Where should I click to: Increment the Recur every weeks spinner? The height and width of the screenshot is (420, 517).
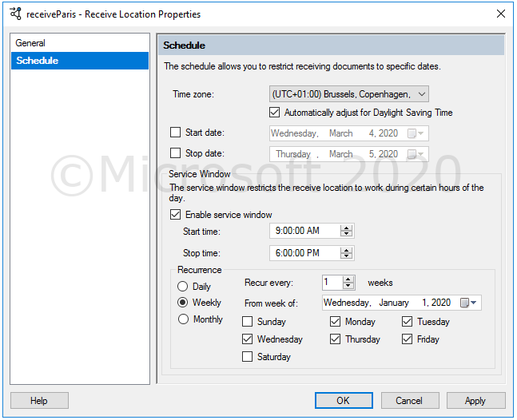pyautogui.click(x=348, y=279)
